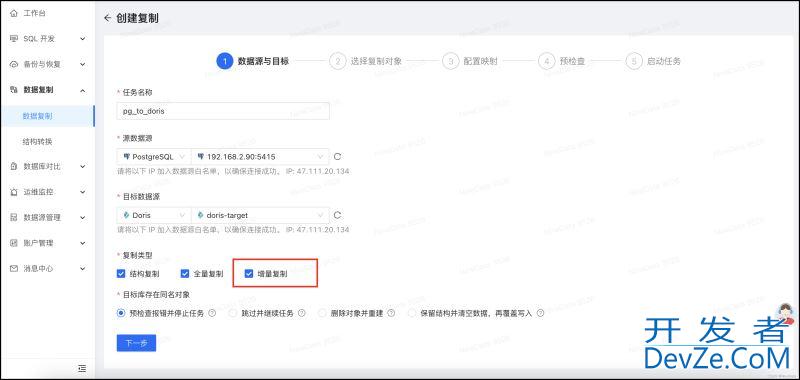Go back using the arrow beside 创建复制
Image resolution: width=800 pixels, height=380 pixels.
[107, 18]
